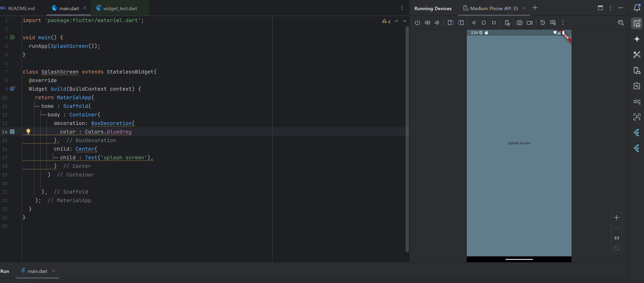The height and width of the screenshot is (283, 644).
Task: Toggle hardware input keyboard/mouse icon
Action: (x=553, y=23)
